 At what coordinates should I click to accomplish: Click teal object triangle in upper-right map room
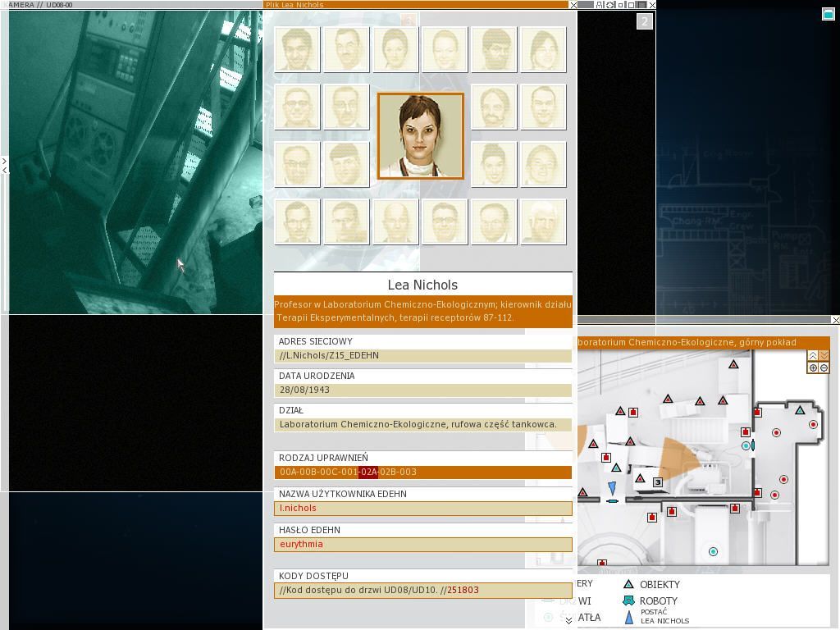800,409
